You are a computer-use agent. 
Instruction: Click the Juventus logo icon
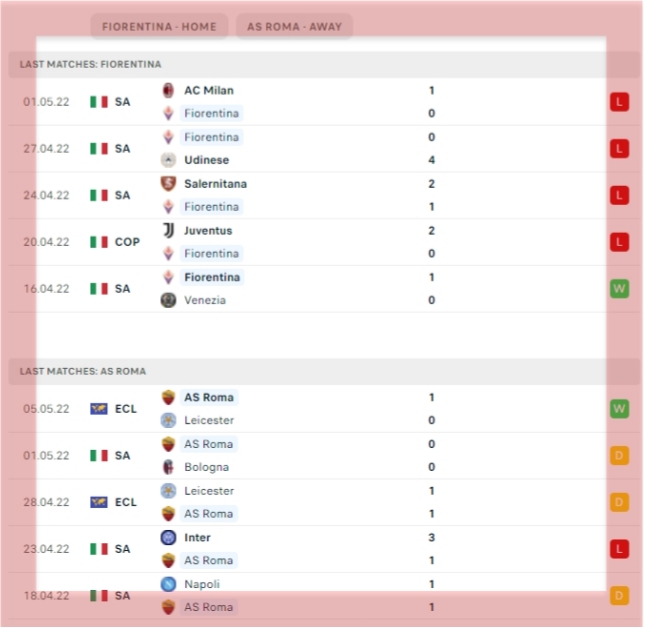(168, 231)
